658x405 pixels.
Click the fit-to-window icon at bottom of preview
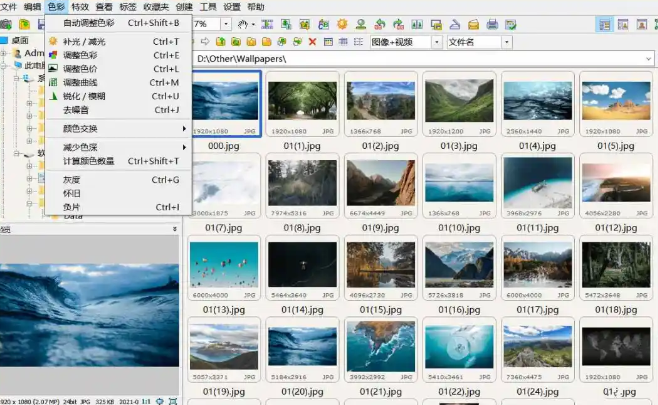(172, 401)
